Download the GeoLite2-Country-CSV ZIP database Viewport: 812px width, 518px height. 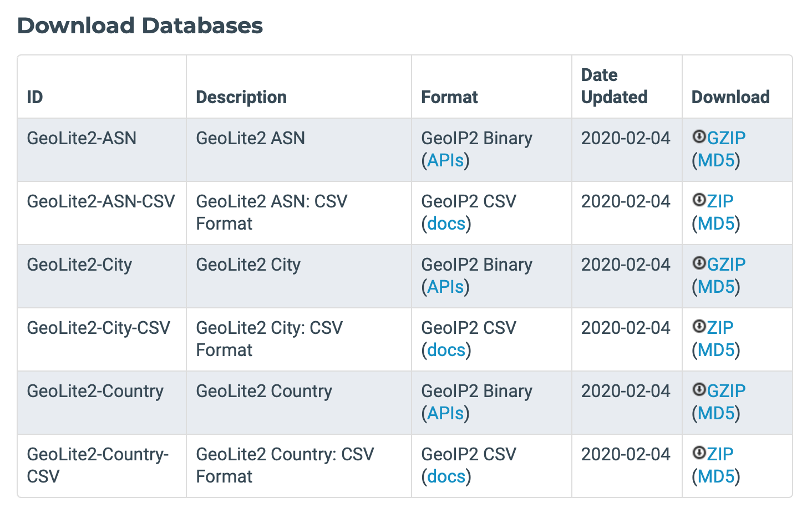(720, 454)
